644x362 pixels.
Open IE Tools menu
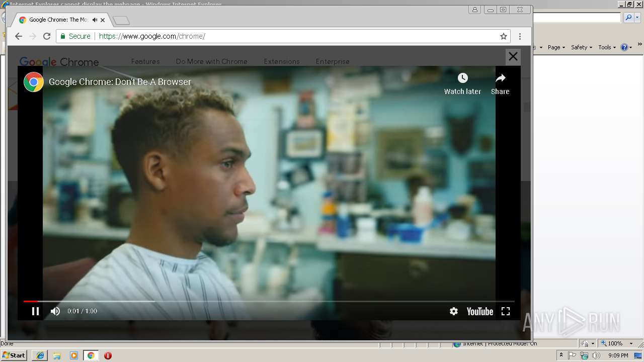coord(607,47)
